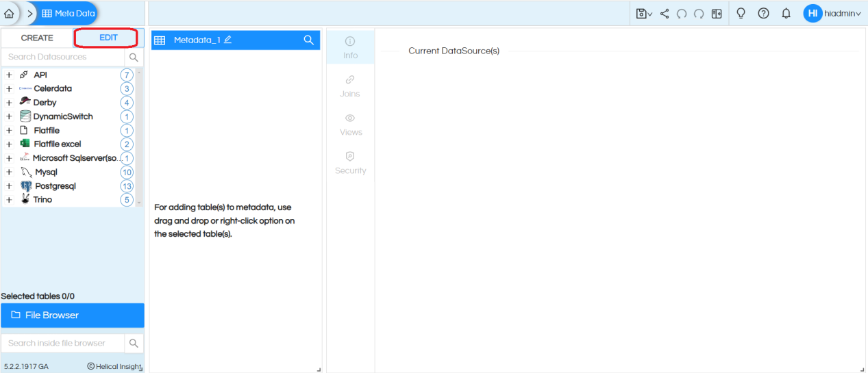The height and width of the screenshot is (373, 868).
Task: Expand the Mysql datasource node
Action: click(9, 172)
